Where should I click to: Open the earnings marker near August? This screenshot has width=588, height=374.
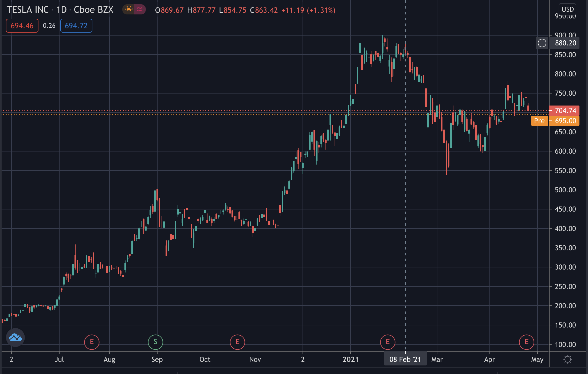point(92,342)
